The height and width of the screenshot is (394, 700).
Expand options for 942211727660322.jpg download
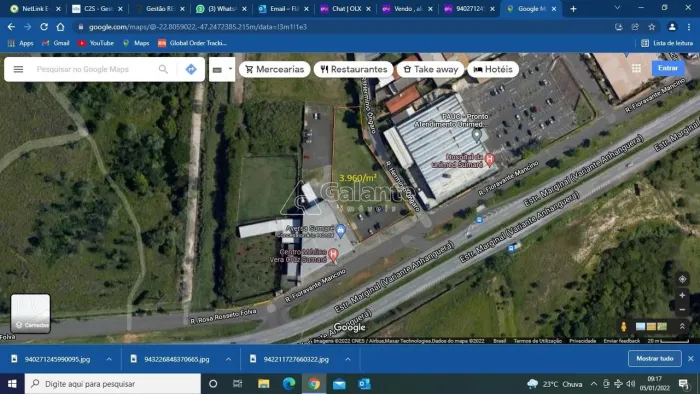point(347,359)
